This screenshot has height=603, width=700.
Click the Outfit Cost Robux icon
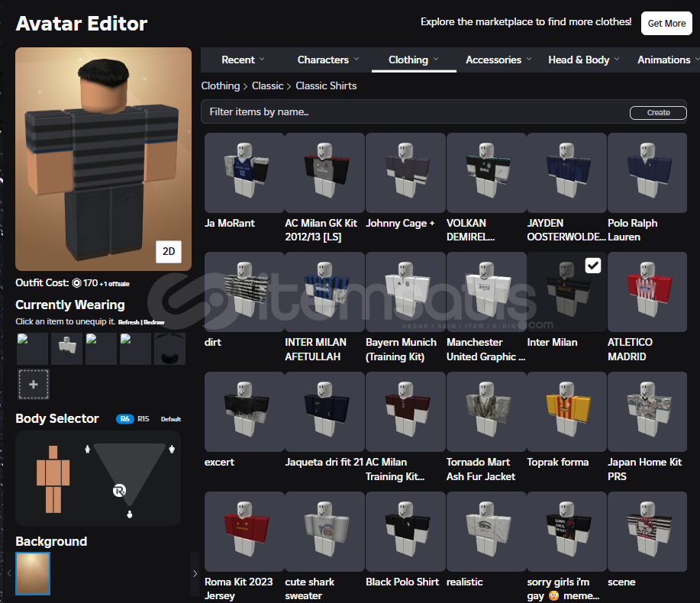(x=77, y=283)
